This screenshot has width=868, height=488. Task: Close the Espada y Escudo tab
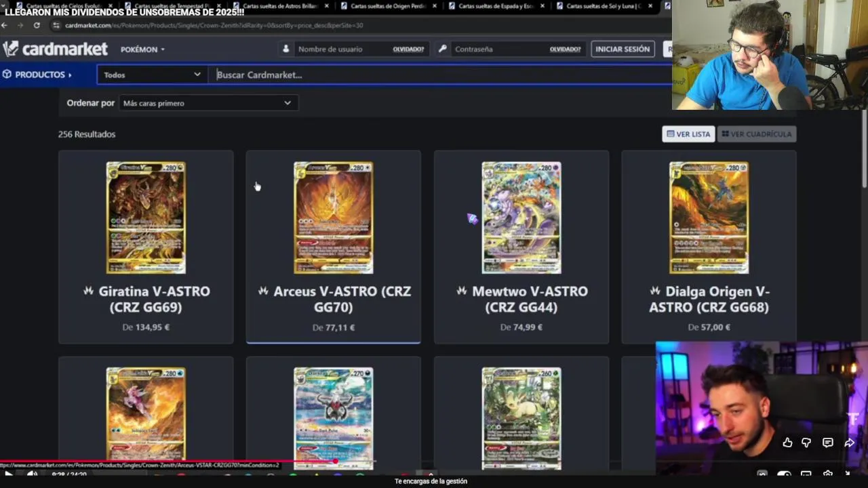542,6
